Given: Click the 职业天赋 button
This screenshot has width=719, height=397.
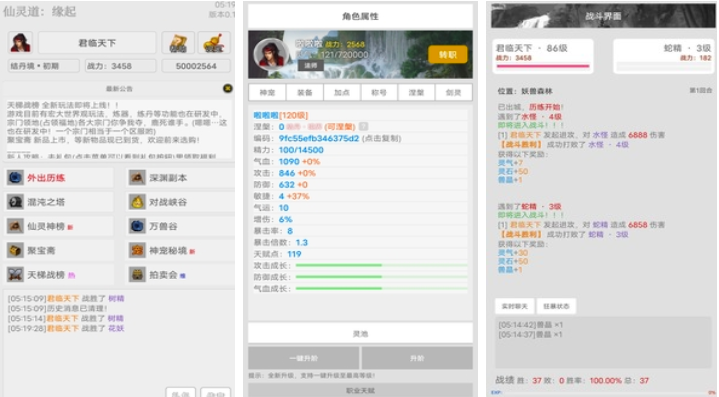Looking at the screenshot, I should pos(360,391).
